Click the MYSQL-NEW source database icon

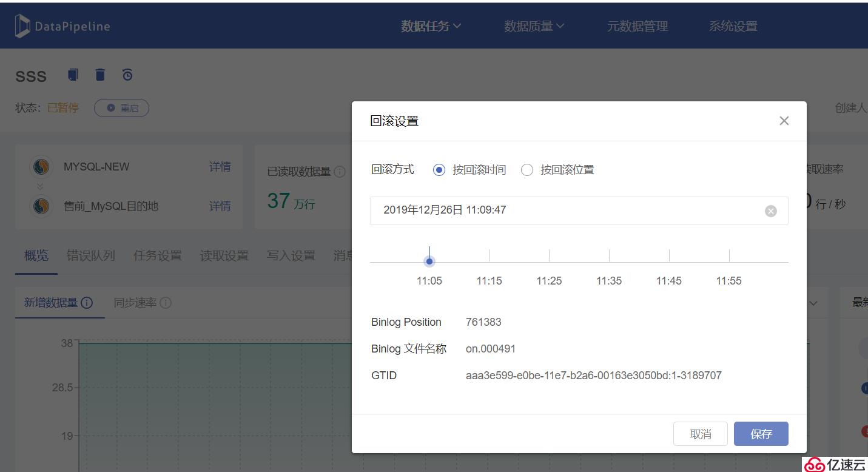click(41, 167)
